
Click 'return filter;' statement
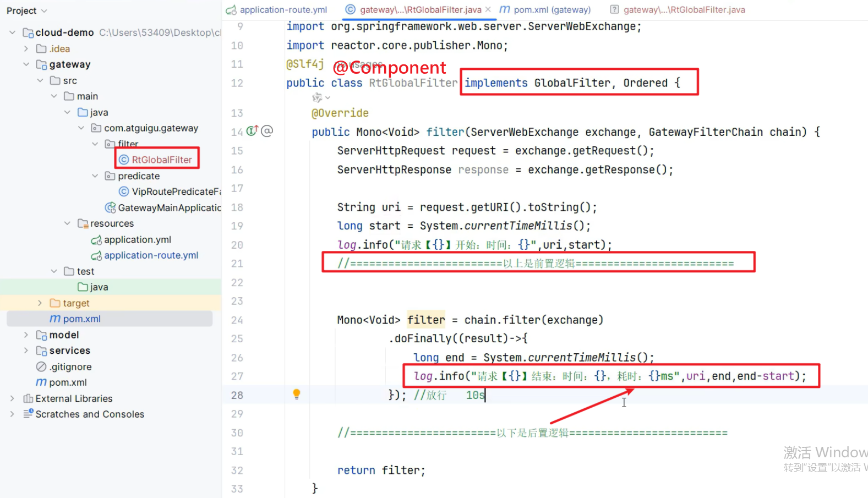[381, 470]
